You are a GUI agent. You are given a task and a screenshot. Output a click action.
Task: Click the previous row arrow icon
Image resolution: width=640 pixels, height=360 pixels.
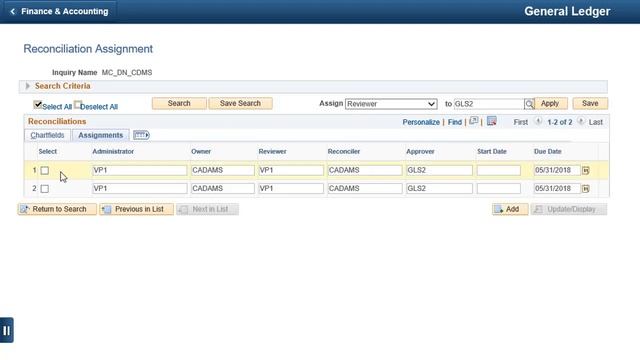click(x=538, y=122)
